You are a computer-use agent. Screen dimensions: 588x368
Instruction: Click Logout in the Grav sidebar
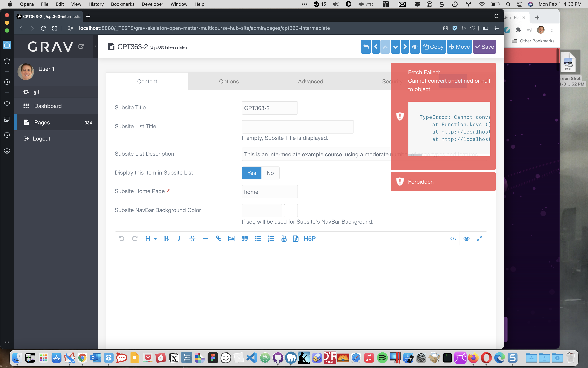pyautogui.click(x=56, y=138)
